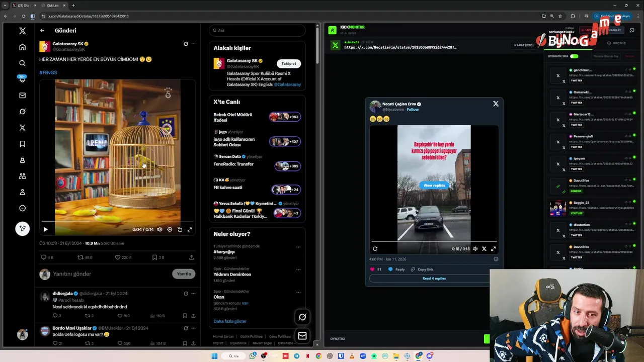This screenshot has height=362, width=644.
Task: Open more options on Galatasaray post
Action: pos(193,44)
